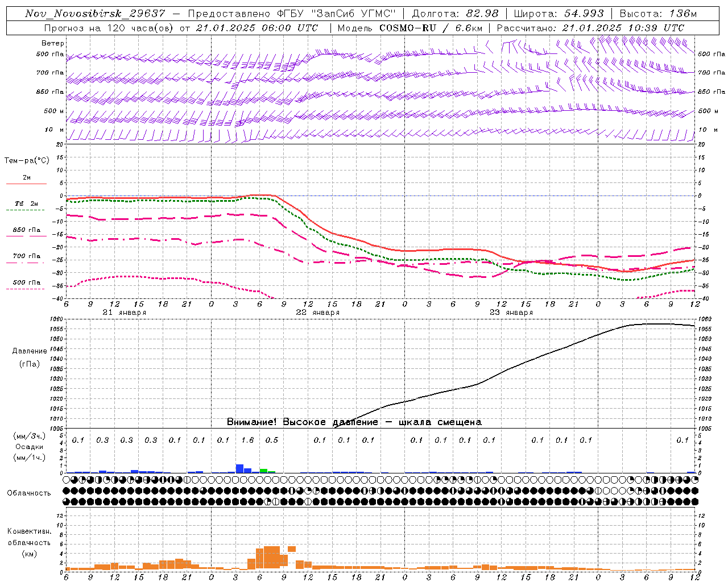728x582 pixels.
Task: Click 'Прогноз на 120 часа(ов)' forecast start text
Action: [x=109, y=28]
